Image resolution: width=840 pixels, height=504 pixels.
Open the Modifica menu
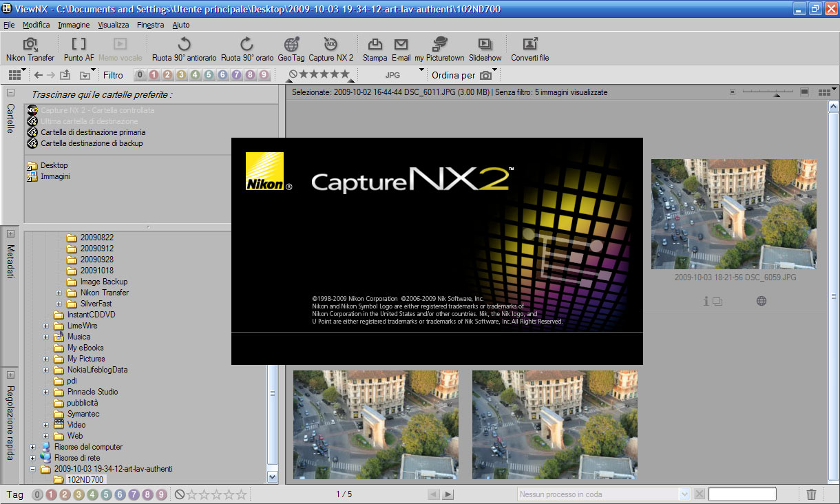pyautogui.click(x=36, y=25)
